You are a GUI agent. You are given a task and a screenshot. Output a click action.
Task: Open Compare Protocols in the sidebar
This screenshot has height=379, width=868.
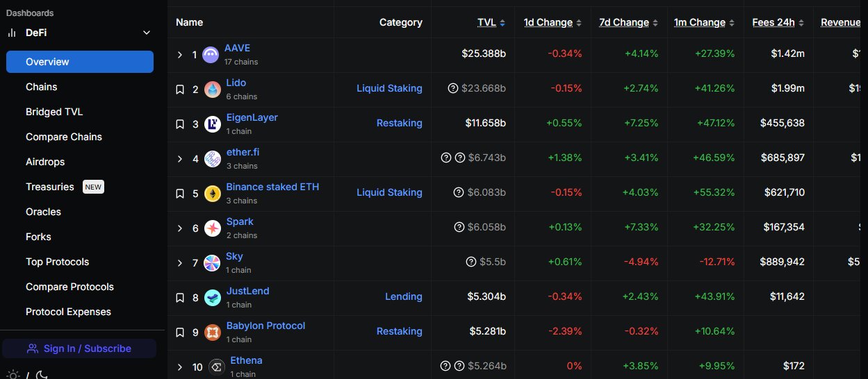click(69, 287)
